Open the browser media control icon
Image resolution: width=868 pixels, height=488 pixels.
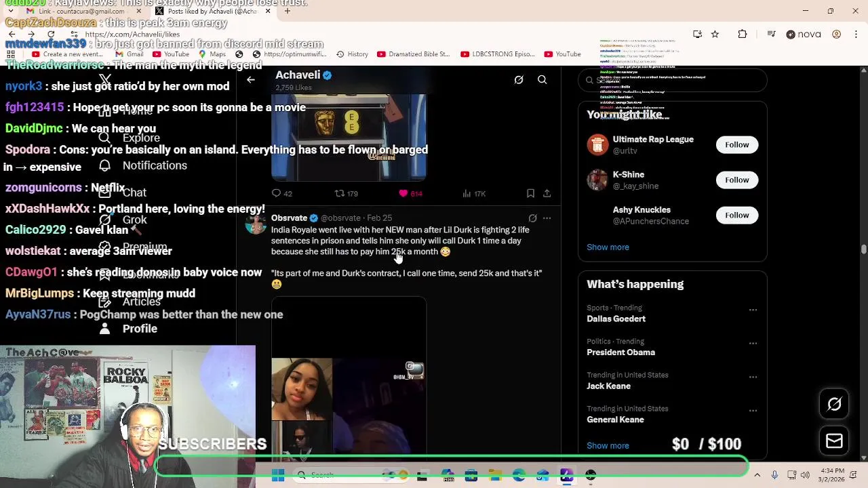pos(771,34)
